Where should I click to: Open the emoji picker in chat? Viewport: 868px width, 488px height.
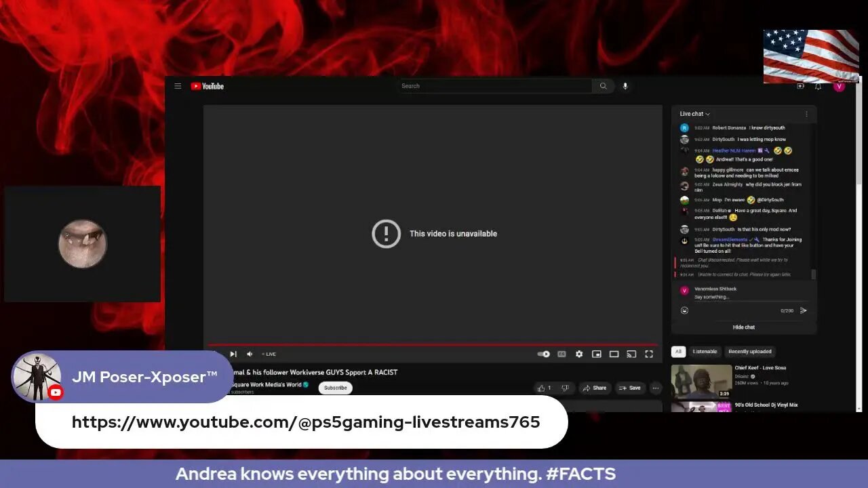(684, 310)
